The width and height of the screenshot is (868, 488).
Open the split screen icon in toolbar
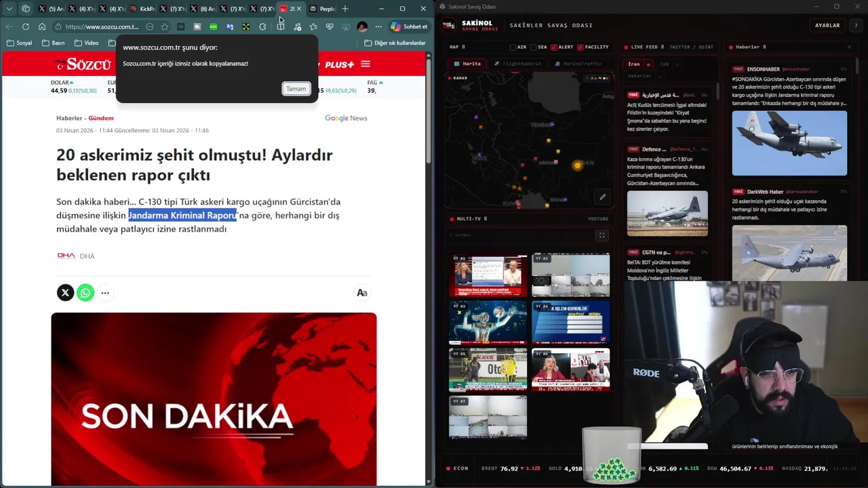[280, 27]
